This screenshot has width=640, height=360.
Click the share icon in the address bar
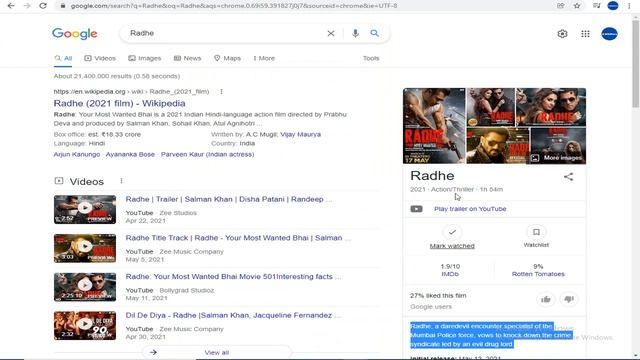[560, 6]
